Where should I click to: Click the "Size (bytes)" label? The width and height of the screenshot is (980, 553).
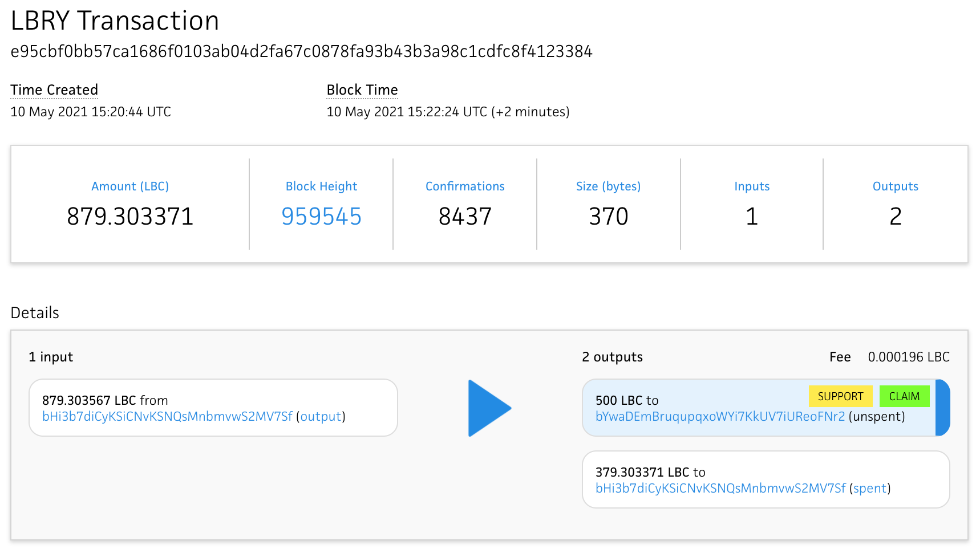tap(608, 186)
